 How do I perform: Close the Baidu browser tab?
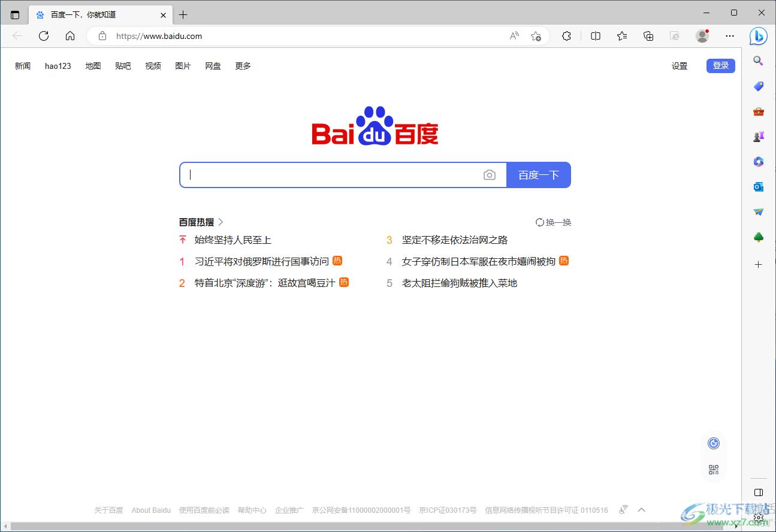click(163, 15)
